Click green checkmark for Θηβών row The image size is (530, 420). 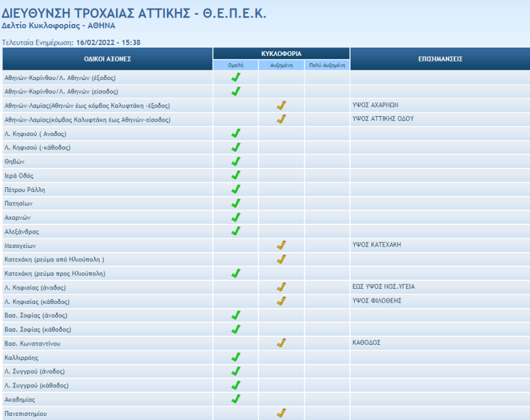pos(236,161)
